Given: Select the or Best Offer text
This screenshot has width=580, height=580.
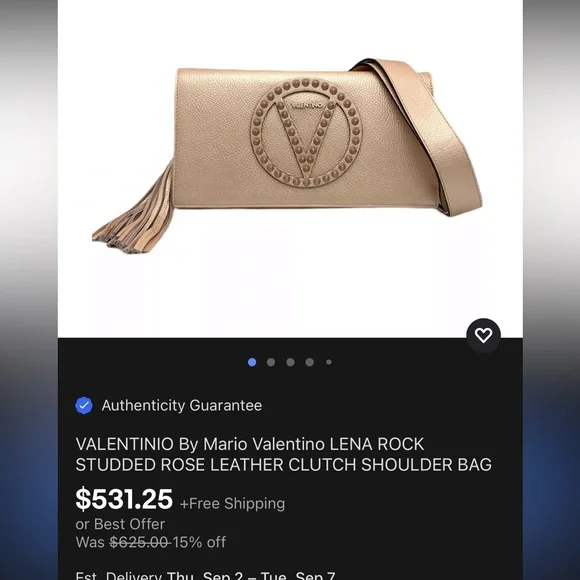Looking at the screenshot, I should (x=120, y=524).
